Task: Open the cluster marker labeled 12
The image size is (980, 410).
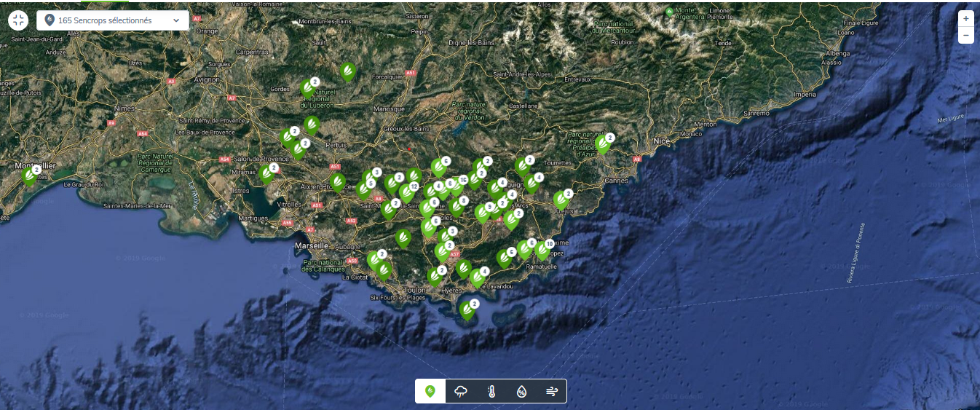Action: click(407, 193)
